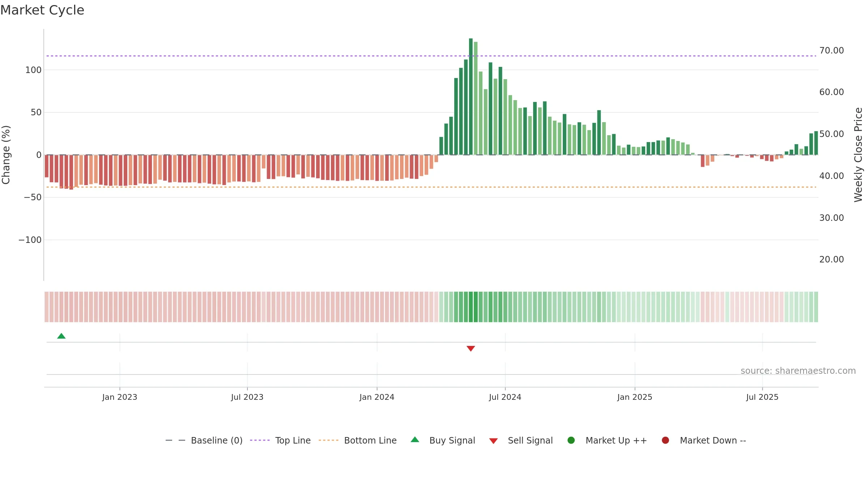This screenshot has width=868, height=488.
Task: Click the 100 tick on the left axis
Action: 33,70
